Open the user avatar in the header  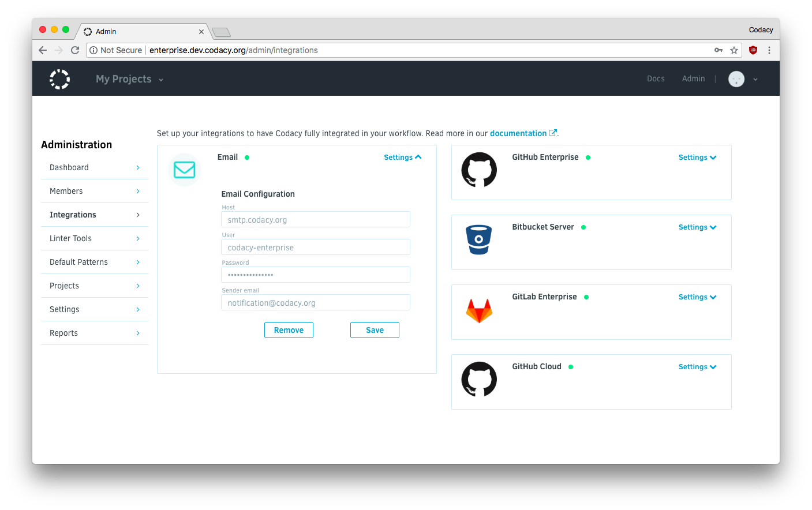pyautogui.click(x=736, y=79)
